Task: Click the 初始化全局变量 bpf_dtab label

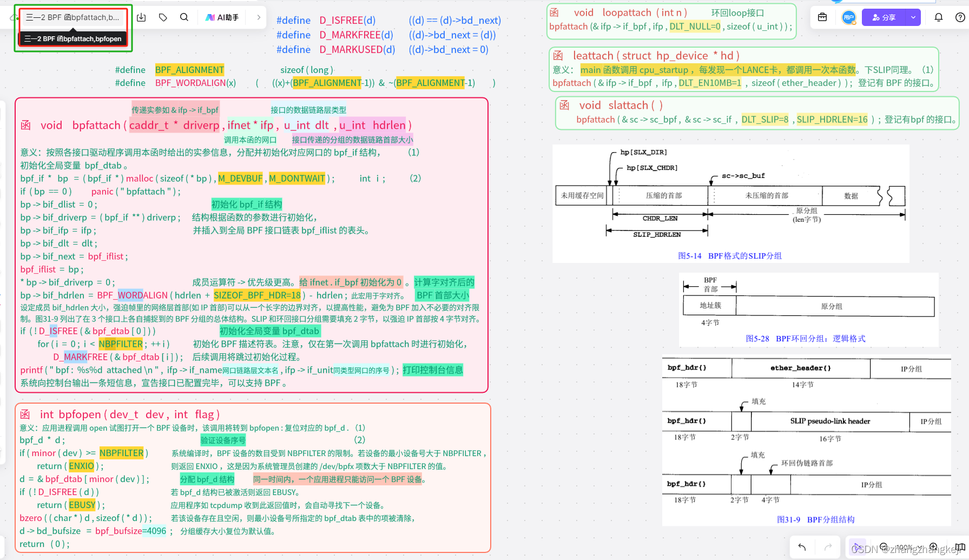Action: tap(269, 331)
